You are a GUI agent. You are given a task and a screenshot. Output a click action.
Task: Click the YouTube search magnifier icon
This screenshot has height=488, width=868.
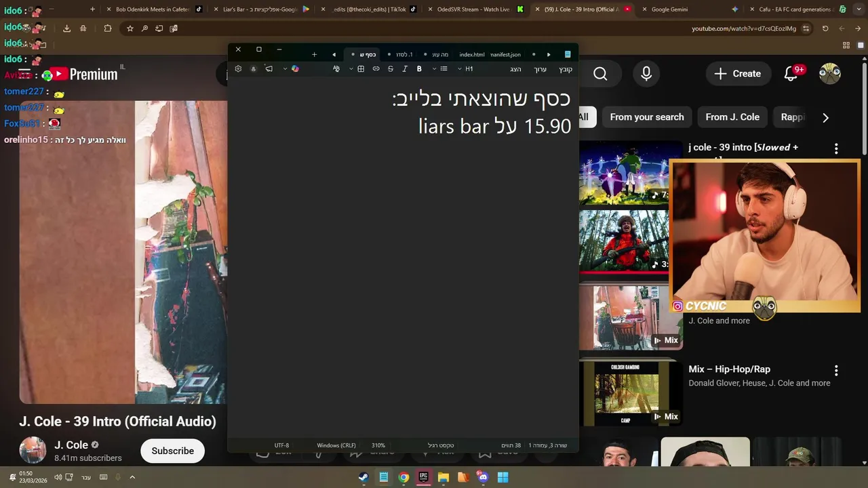[x=600, y=74]
